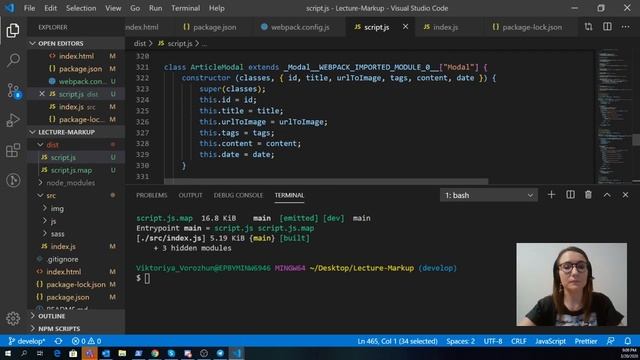
Task: Change the UTF-8 encoding setting
Action: [x=493, y=341]
